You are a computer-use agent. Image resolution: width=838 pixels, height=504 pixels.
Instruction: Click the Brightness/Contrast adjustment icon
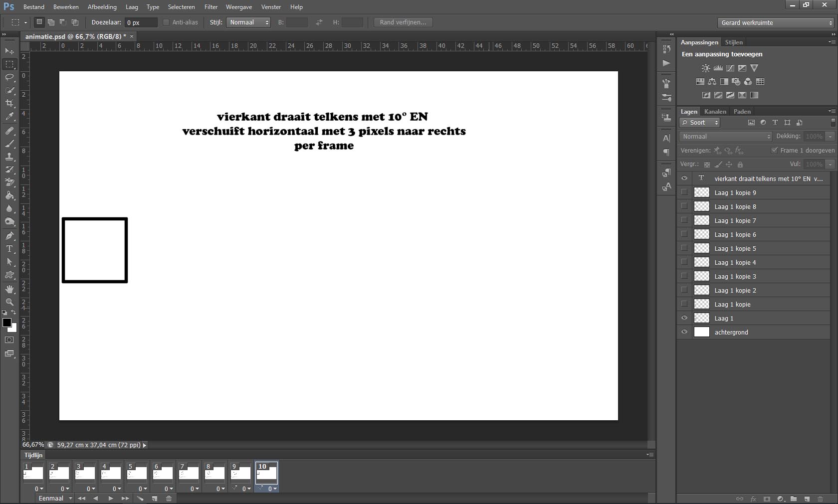point(706,68)
